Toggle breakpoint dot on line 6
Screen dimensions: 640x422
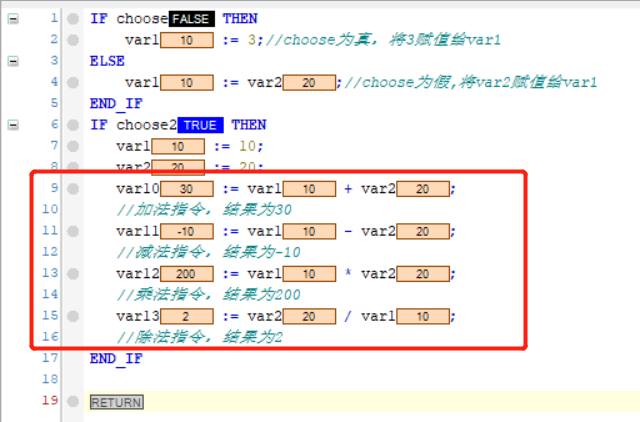[x=73, y=125]
